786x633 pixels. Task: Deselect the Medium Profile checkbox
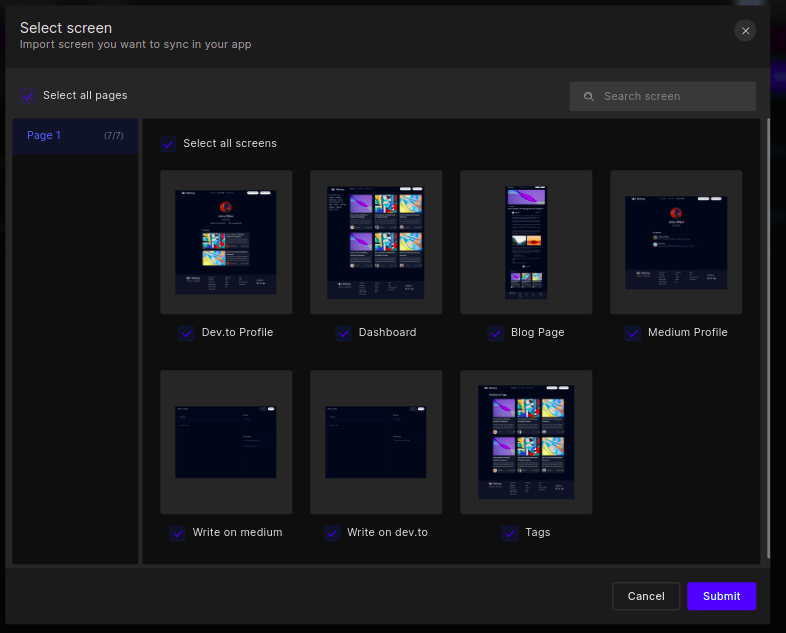(632, 333)
